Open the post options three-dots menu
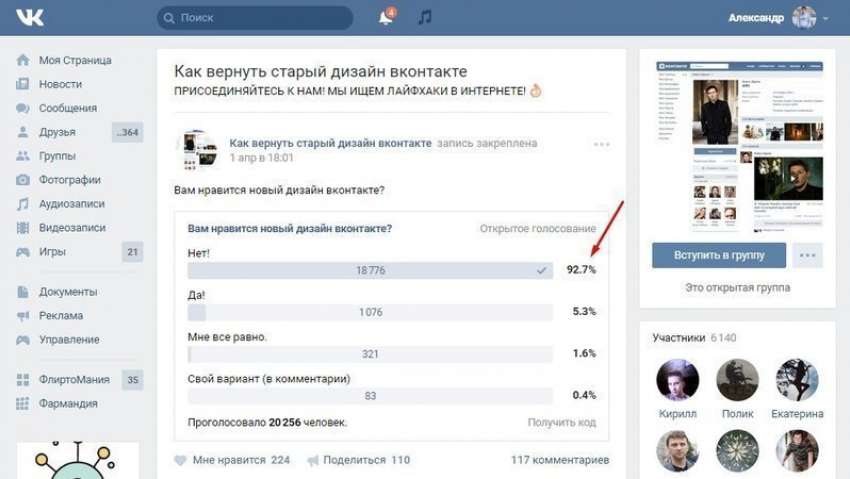Screen dimensions: 850x479 602,144
